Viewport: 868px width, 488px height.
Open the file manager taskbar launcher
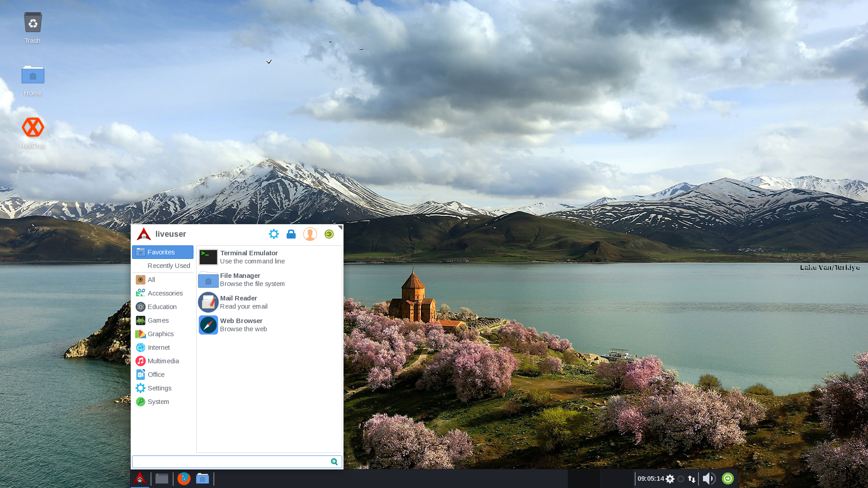pos(203,479)
